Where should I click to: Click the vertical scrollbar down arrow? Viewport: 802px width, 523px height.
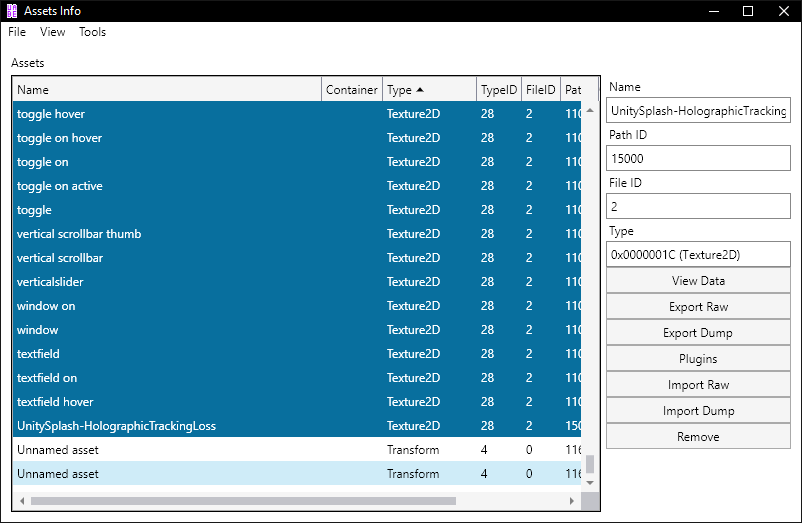pos(590,483)
